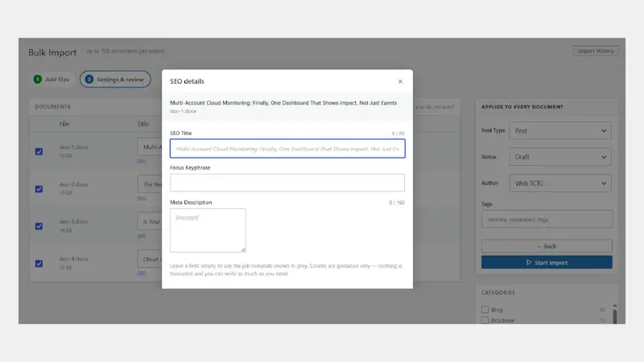Click the Back button
Screen dimensions: 644x362
click(547, 246)
